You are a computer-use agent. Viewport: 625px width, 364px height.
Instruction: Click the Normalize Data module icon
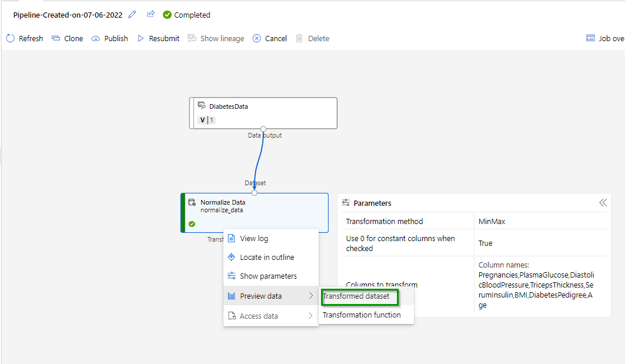click(x=192, y=202)
